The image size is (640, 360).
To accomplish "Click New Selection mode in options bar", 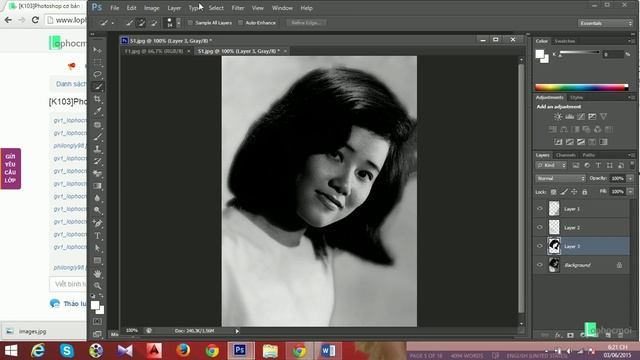I will [x=129, y=23].
